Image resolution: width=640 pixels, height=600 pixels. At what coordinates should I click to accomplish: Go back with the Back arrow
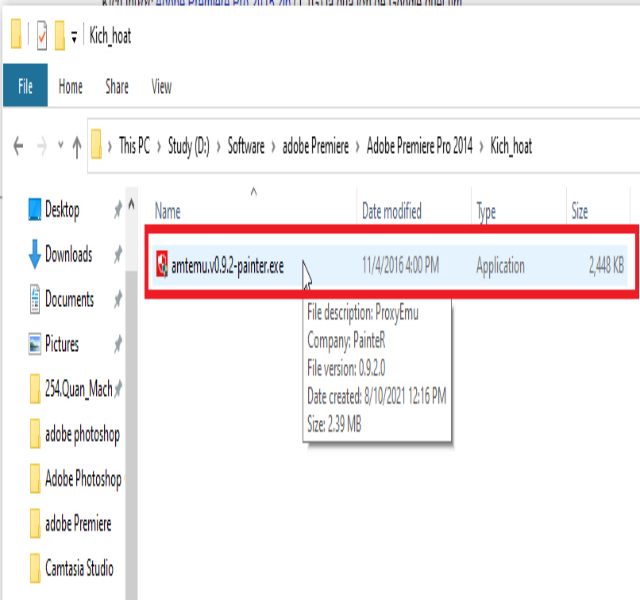tap(18, 146)
